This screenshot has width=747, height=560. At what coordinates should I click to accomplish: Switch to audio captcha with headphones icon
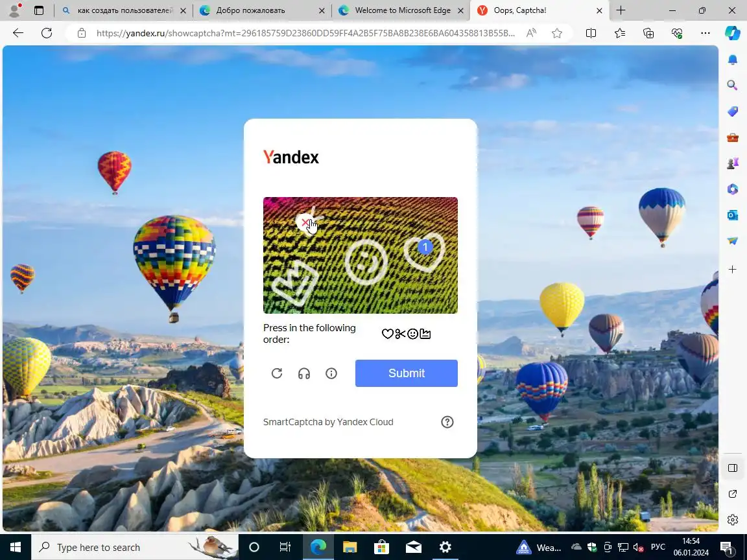click(x=304, y=373)
